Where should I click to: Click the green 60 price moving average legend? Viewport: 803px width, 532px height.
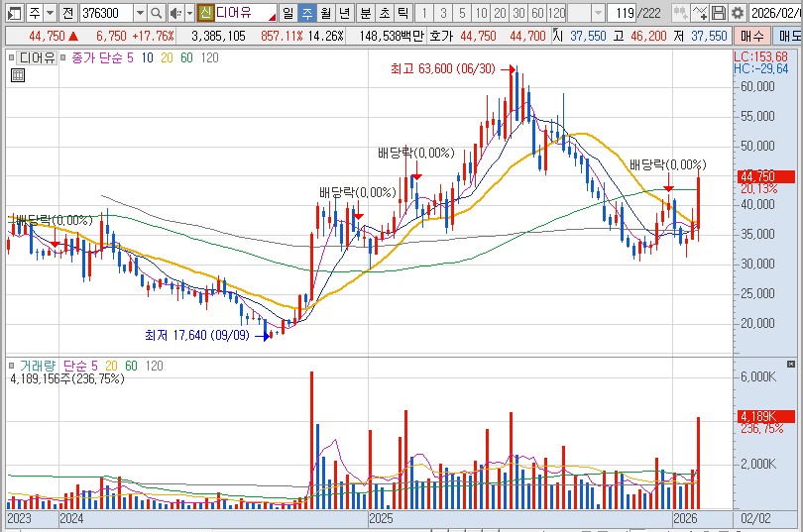(x=186, y=57)
